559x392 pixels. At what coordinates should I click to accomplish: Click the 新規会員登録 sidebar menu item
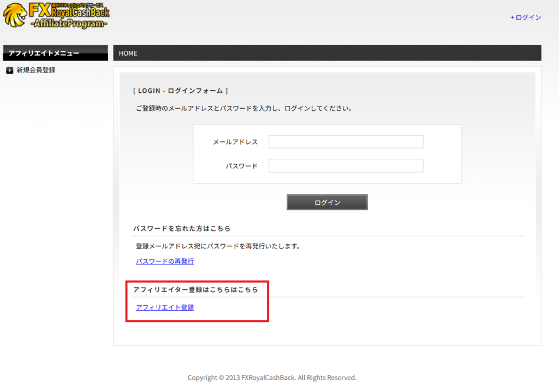click(37, 70)
